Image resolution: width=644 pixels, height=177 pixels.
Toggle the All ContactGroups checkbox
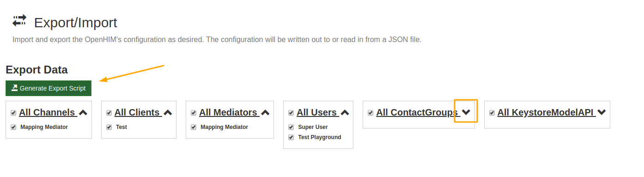click(371, 113)
